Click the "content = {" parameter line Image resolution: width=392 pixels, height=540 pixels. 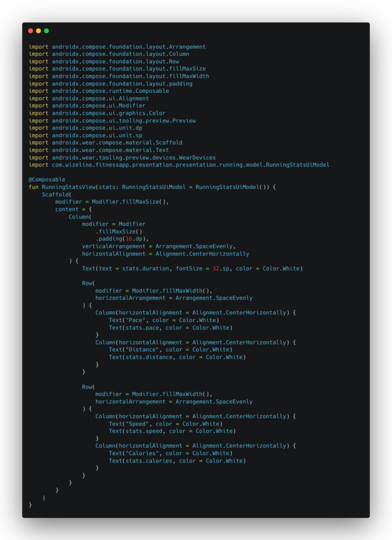click(74, 209)
